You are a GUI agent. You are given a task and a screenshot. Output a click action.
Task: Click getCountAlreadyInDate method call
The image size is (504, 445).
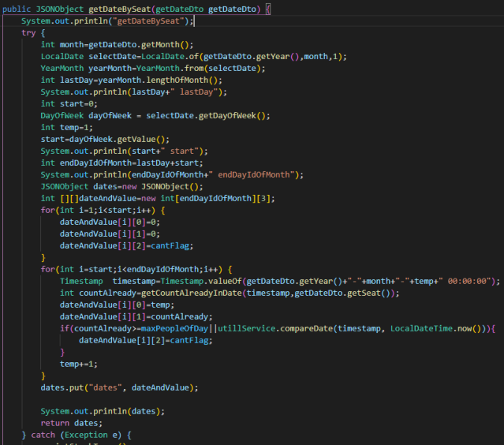(267, 294)
